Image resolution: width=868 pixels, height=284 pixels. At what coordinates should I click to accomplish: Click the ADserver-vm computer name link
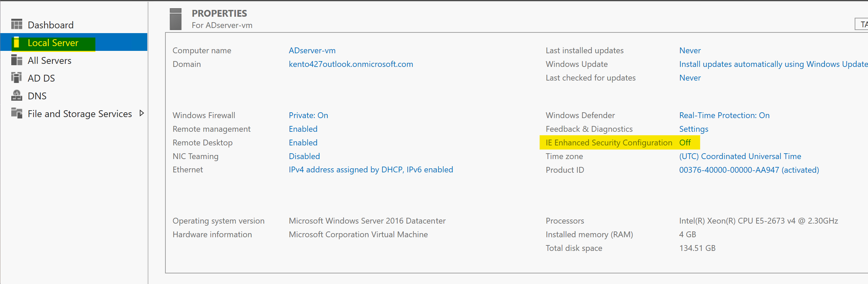click(312, 51)
